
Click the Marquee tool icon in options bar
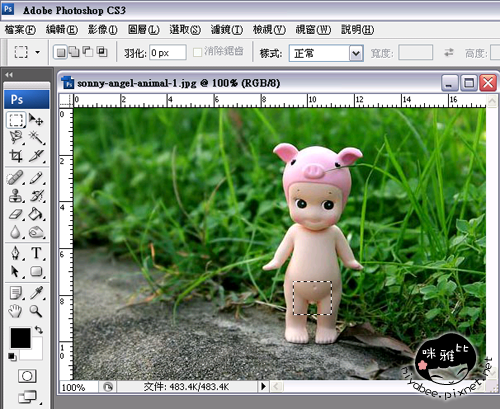[x=21, y=52]
